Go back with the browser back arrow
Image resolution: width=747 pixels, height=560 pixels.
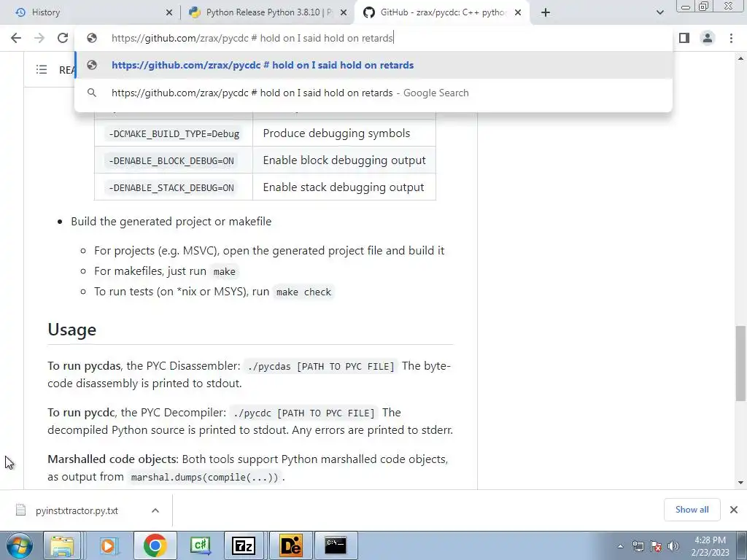click(x=16, y=38)
